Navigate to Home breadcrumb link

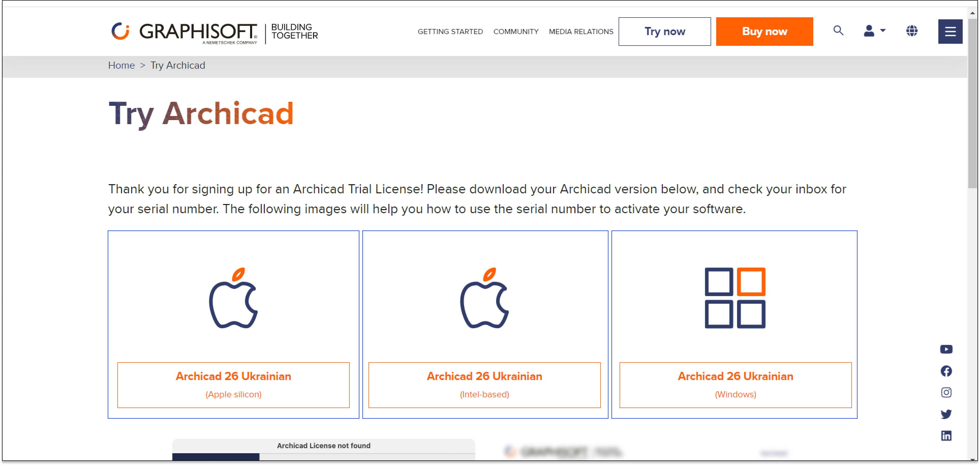pos(121,66)
